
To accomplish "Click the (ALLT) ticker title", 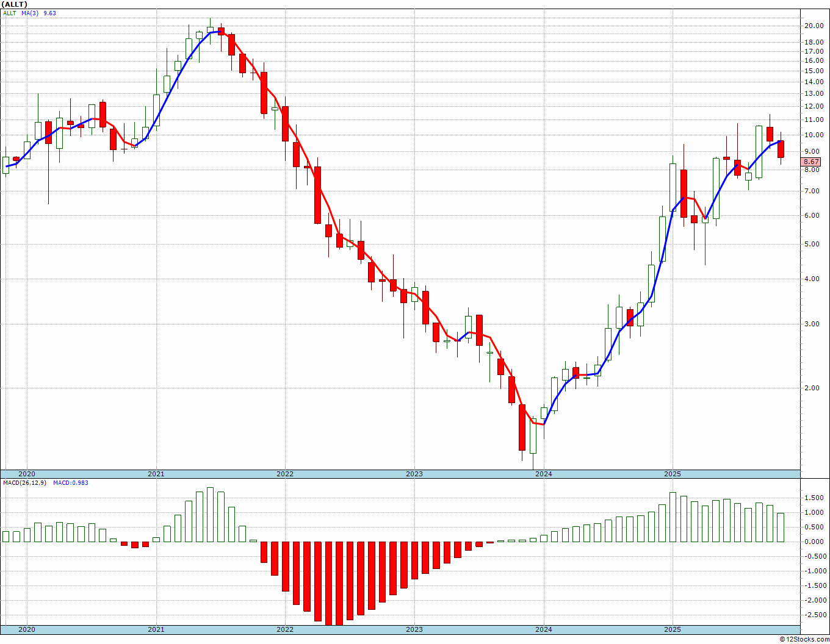I will point(15,4).
